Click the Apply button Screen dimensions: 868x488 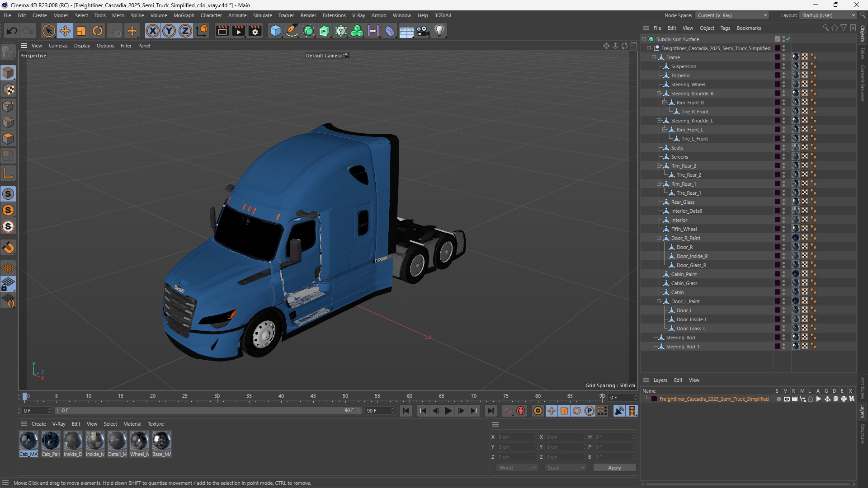point(614,468)
